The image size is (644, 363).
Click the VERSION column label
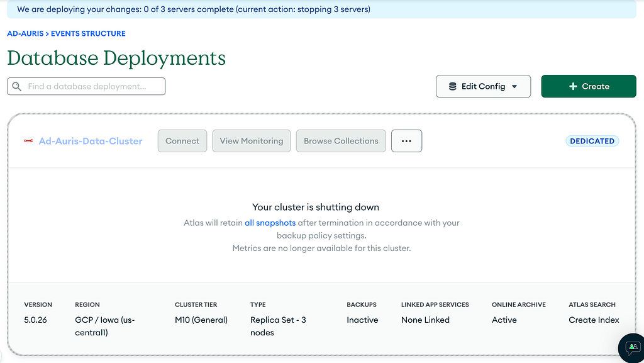pos(38,304)
